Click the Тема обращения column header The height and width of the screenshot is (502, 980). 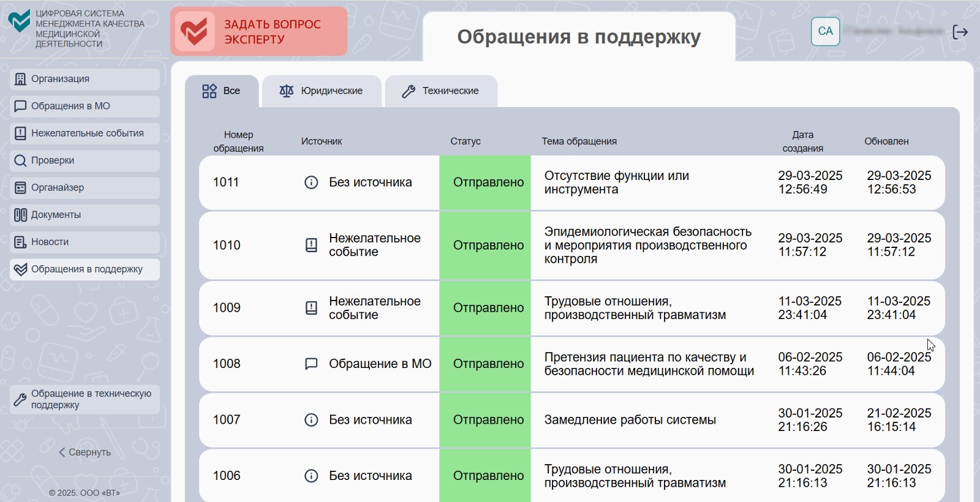[x=579, y=141]
